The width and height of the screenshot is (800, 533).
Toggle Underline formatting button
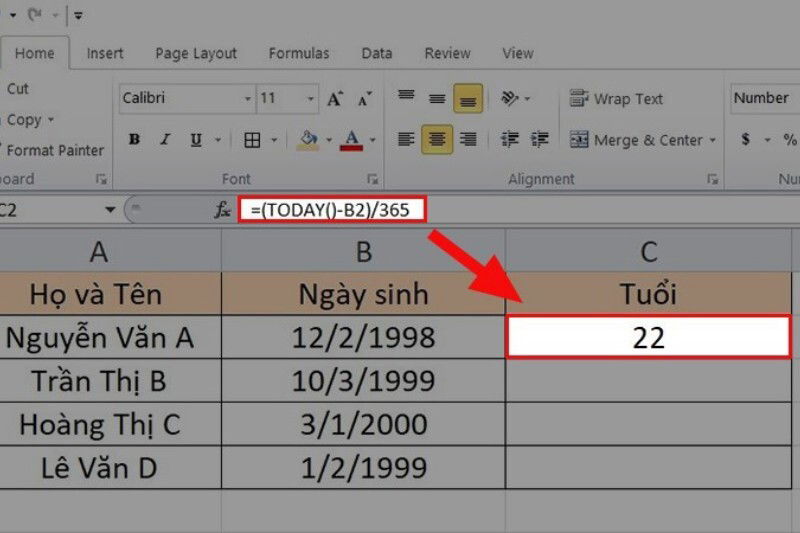coord(196,139)
